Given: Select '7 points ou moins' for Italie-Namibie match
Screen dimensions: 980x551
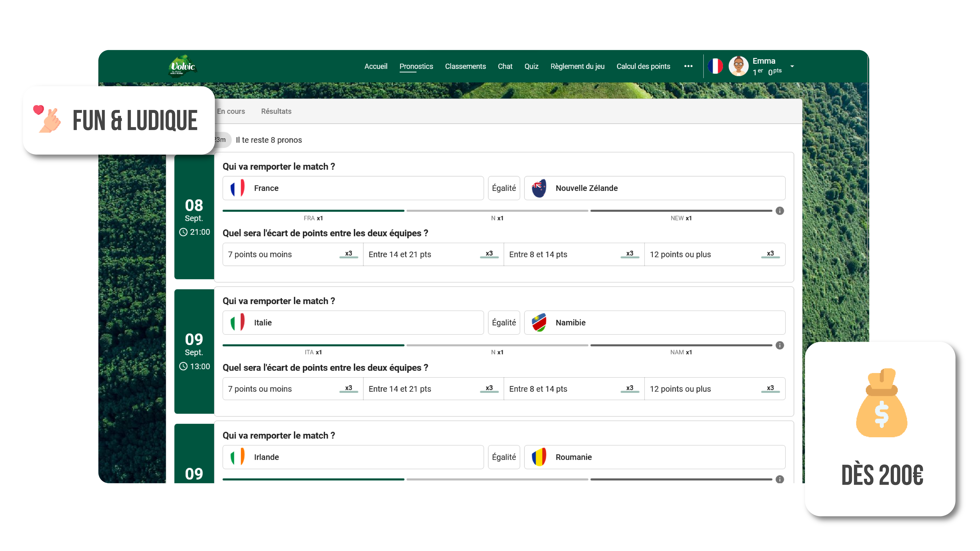Looking at the screenshot, I should [x=293, y=389].
